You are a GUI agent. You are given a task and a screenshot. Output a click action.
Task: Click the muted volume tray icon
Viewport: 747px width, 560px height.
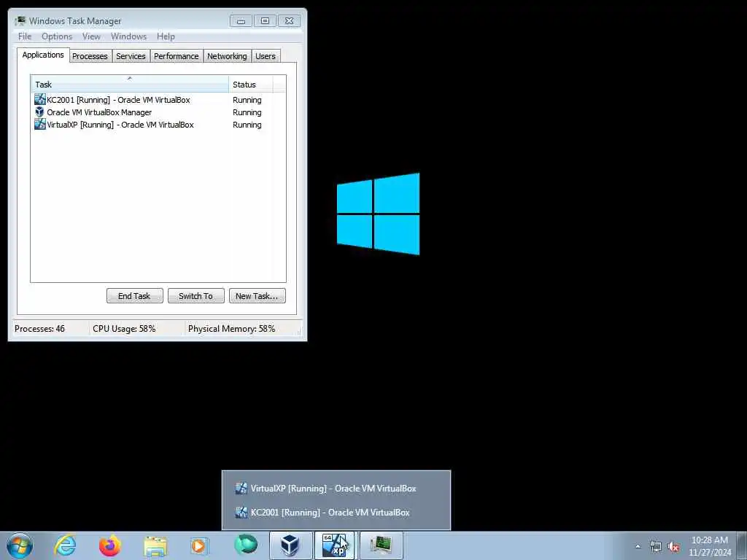pos(673,546)
